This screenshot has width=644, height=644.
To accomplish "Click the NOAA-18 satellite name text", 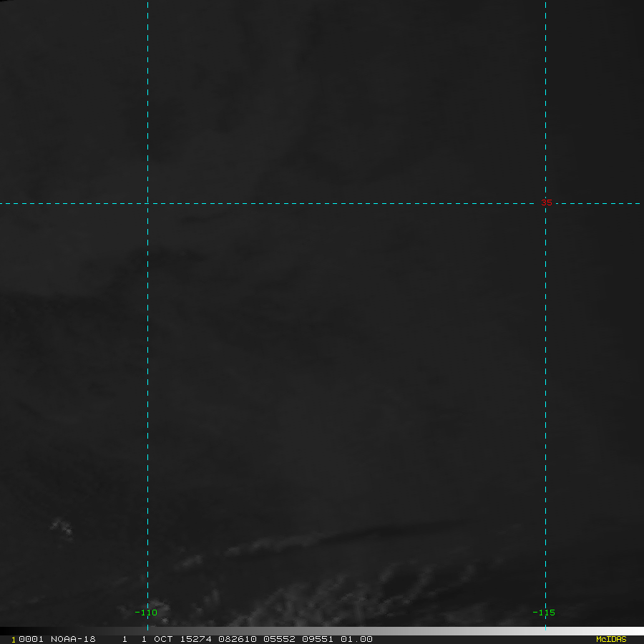I will [x=73, y=639].
